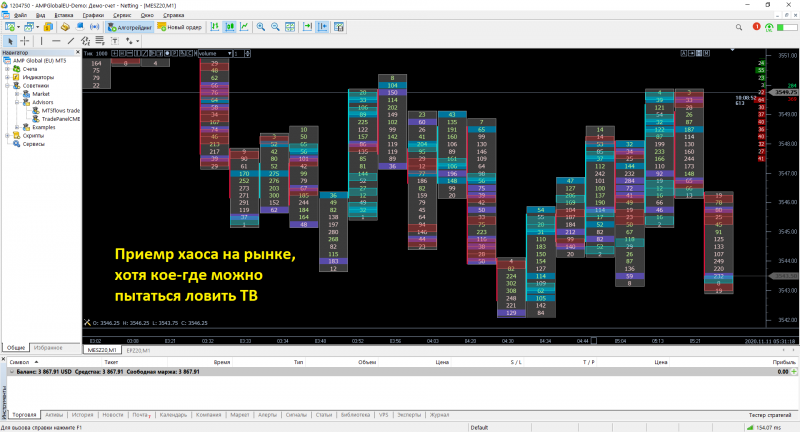Switch to the EPZ20,M1 chart tab

[x=138, y=350]
